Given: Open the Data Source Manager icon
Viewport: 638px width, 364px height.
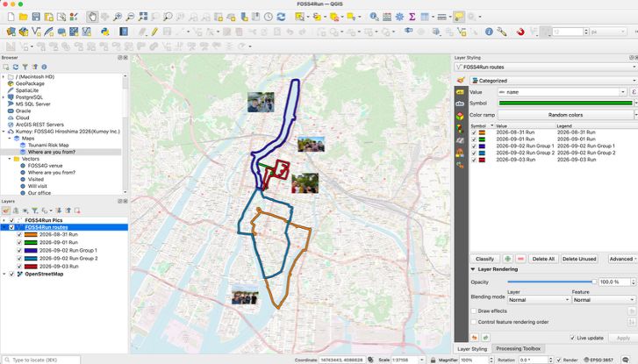Looking at the screenshot, I should coord(11,32).
